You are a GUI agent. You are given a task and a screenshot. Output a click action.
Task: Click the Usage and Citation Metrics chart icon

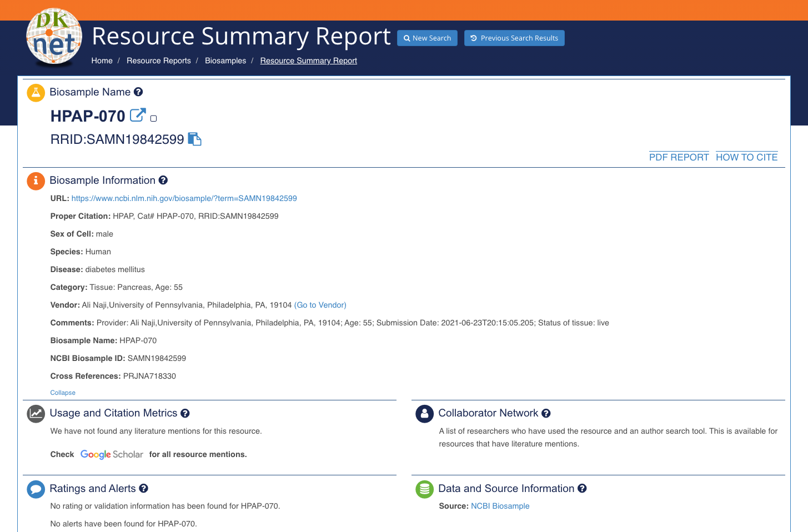click(x=36, y=414)
